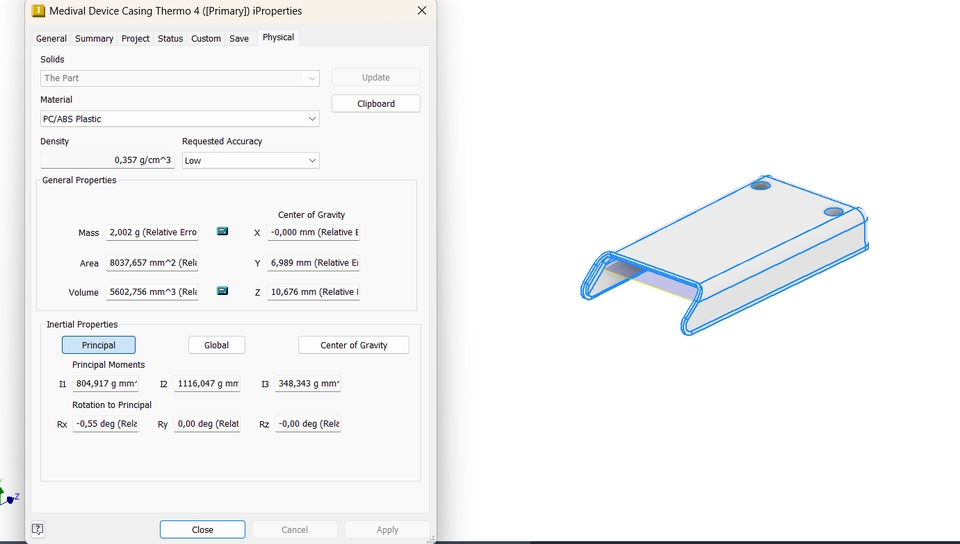Click the I2 principal moment field
This screenshot has width=960, height=544.
pos(207,384)
